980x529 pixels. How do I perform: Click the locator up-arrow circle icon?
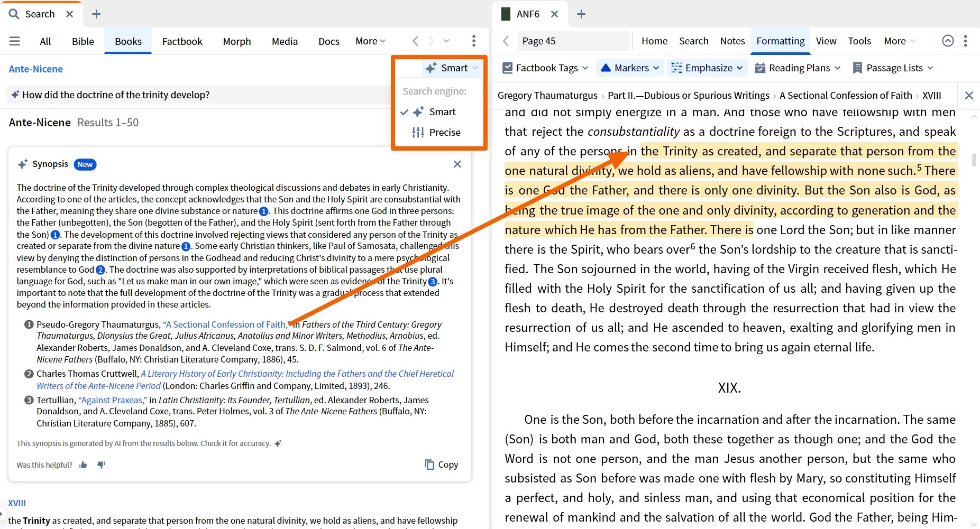point(948,41)
